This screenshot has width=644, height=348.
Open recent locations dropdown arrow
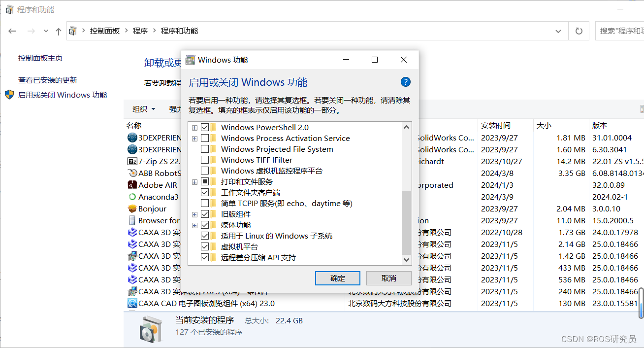(x=46, y=31)
